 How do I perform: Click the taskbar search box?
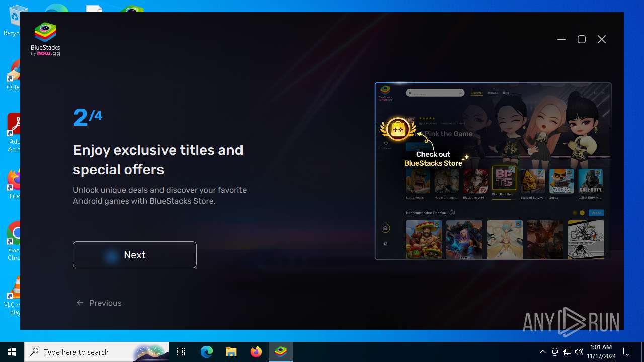[x=97, y=352]
